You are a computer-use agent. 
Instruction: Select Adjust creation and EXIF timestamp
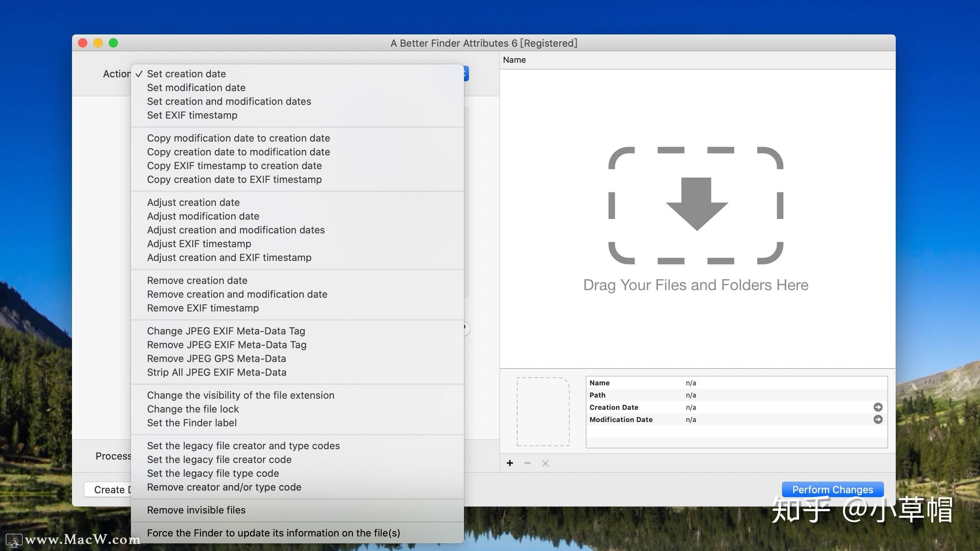click(297, 258)
